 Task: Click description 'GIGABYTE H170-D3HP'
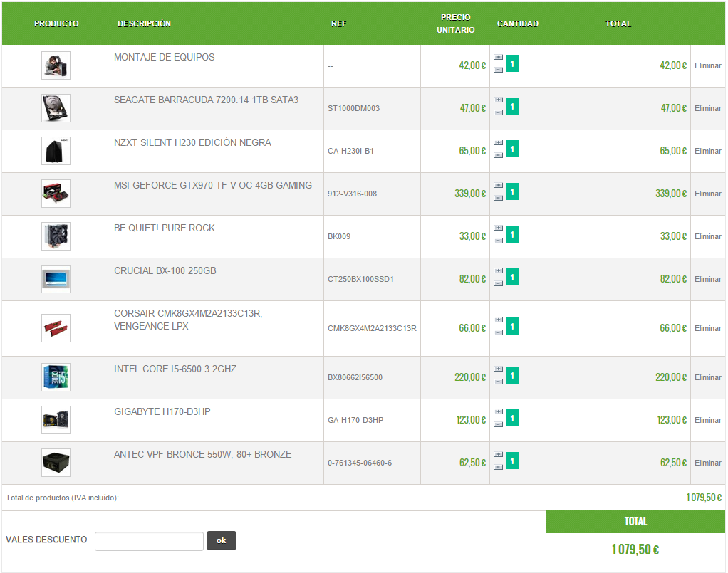click(162, 411)
